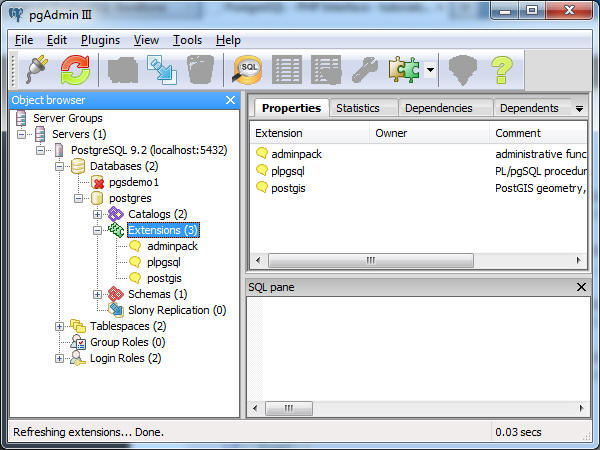Click the view data grid icon
Viewport: 600px width, 450px height.
(x=287, y=70)
